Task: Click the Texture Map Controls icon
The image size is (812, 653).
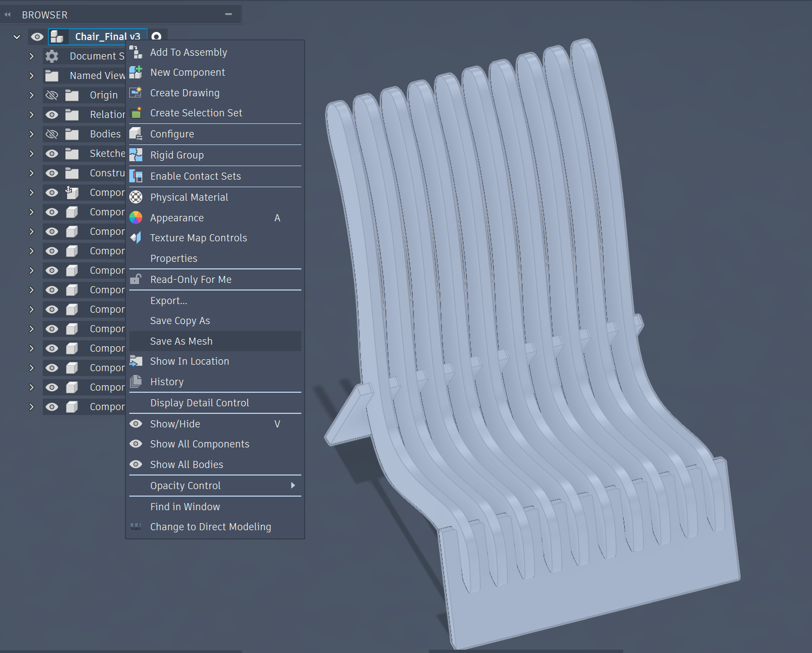Action: click(136, 238)
